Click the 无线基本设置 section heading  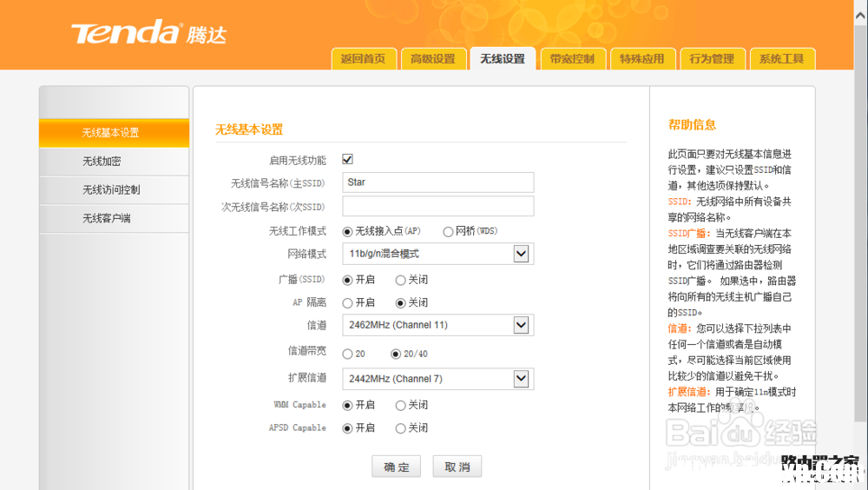(249, 129)
